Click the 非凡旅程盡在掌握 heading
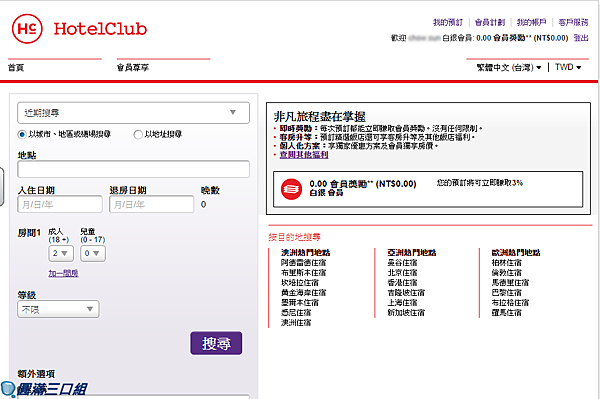Viewport: 600px width, 399px height. [320, 116]
